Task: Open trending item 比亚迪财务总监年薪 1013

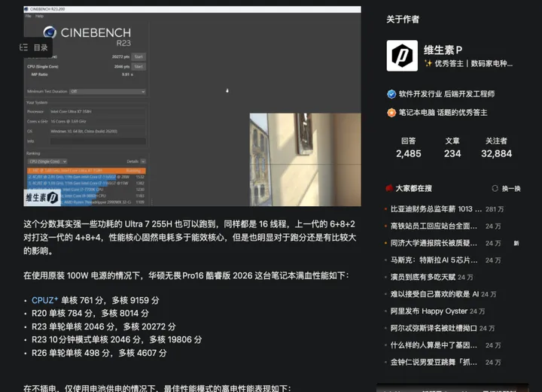Action: [x=436, y=209]
